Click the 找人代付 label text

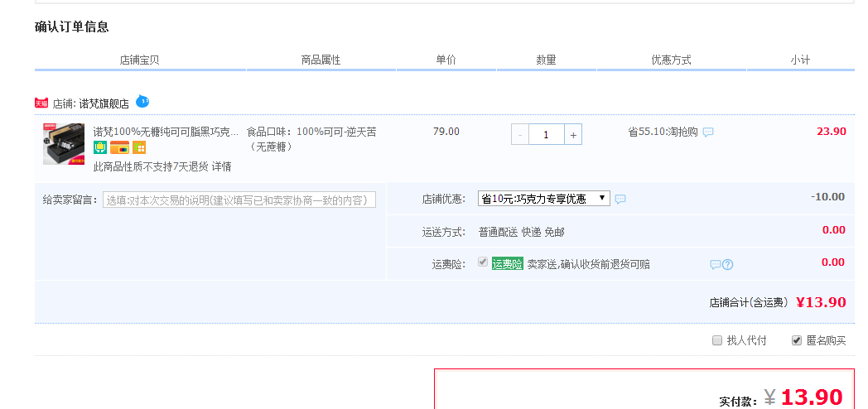(x=746, y=340)
